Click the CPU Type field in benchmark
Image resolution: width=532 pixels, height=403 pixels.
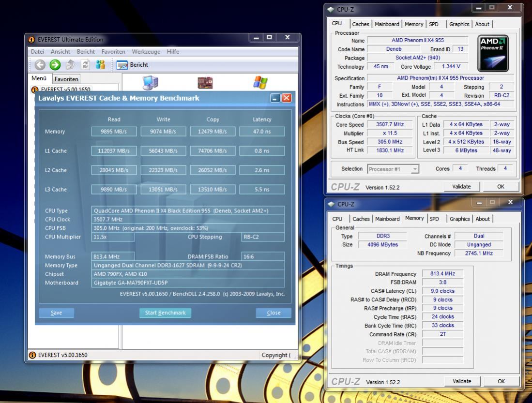pos(188,210)
